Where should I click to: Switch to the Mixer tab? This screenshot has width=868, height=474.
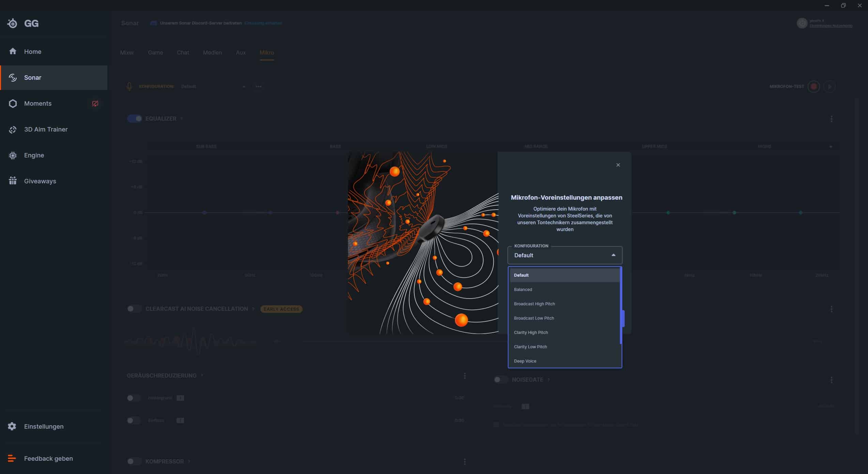127,52
